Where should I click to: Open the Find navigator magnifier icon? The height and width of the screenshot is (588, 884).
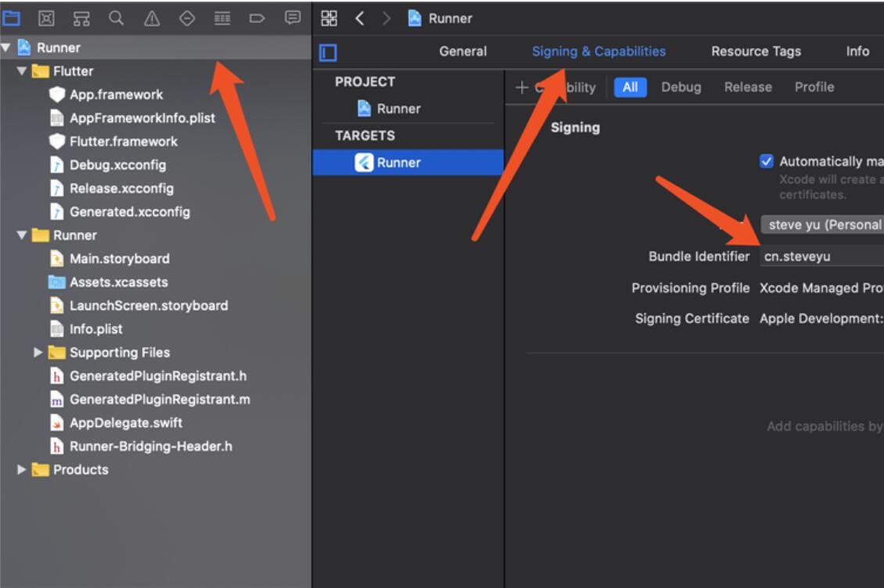[116, 19]
